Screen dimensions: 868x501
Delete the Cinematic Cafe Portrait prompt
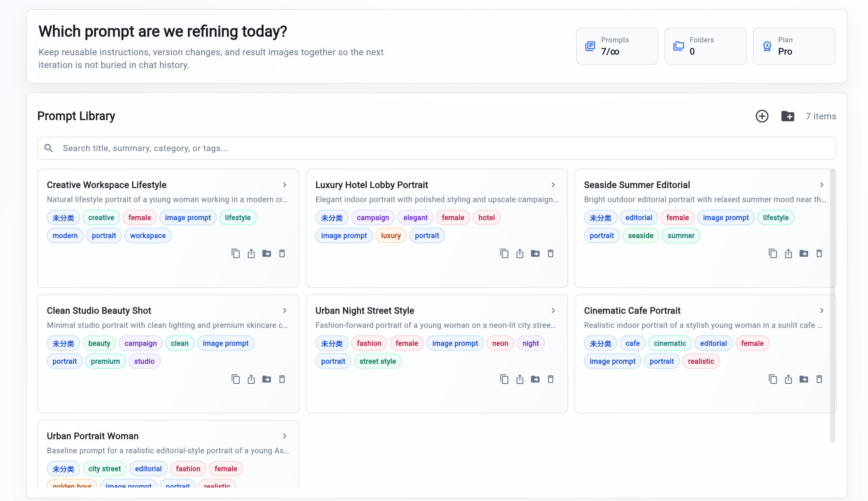820,379
